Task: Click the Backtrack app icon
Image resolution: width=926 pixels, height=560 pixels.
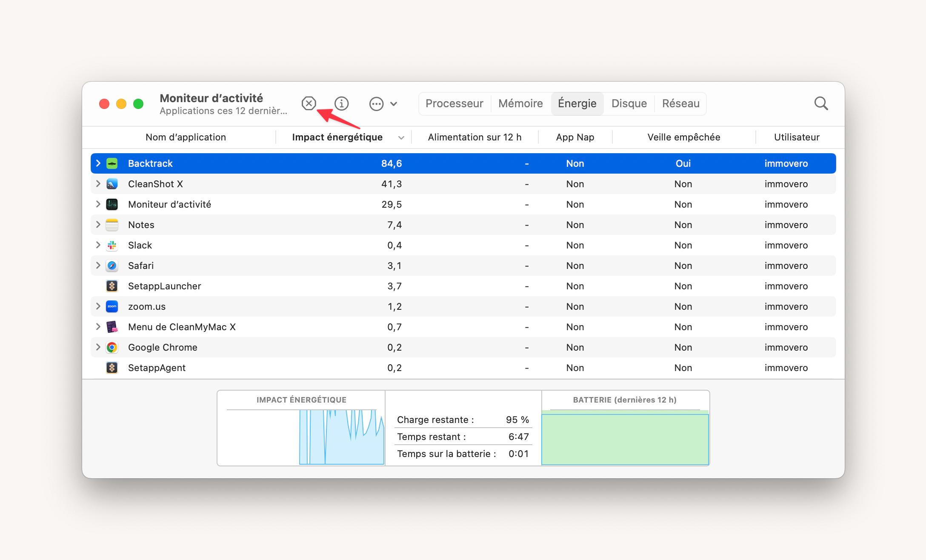Action: pos(112,163)
